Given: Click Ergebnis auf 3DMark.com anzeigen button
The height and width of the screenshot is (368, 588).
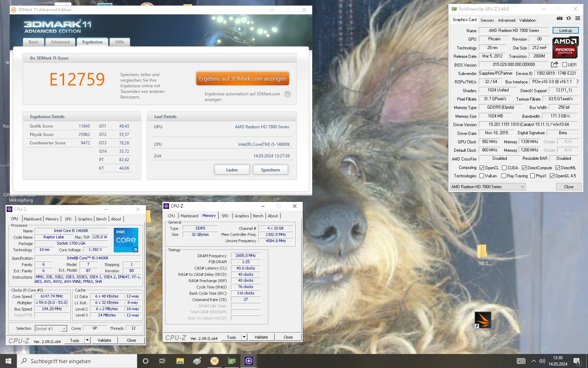Looking at the screenshot, I should coord(243,79).
